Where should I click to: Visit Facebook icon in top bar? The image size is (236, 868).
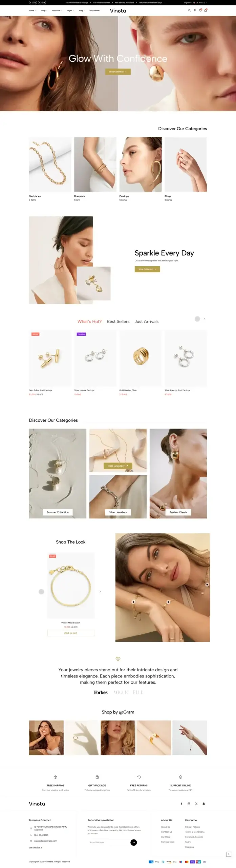point(31,2)
